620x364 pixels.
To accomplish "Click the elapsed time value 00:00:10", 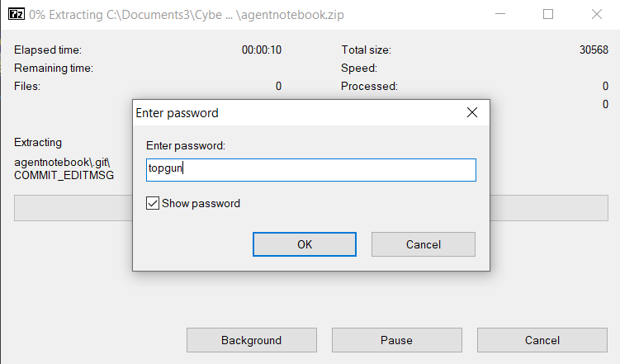I will click(262, 50).
